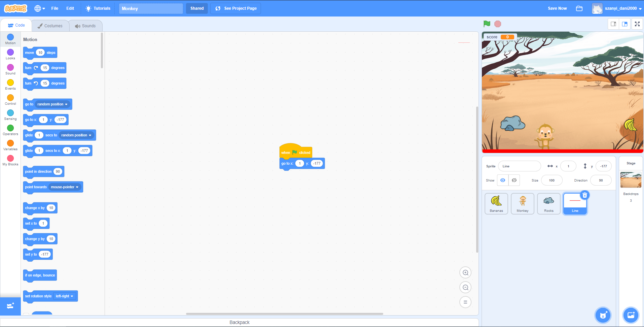Open the 'point towards mouse-pointer' dropdown
Screen dimensions: 644x327
point(65,187)
